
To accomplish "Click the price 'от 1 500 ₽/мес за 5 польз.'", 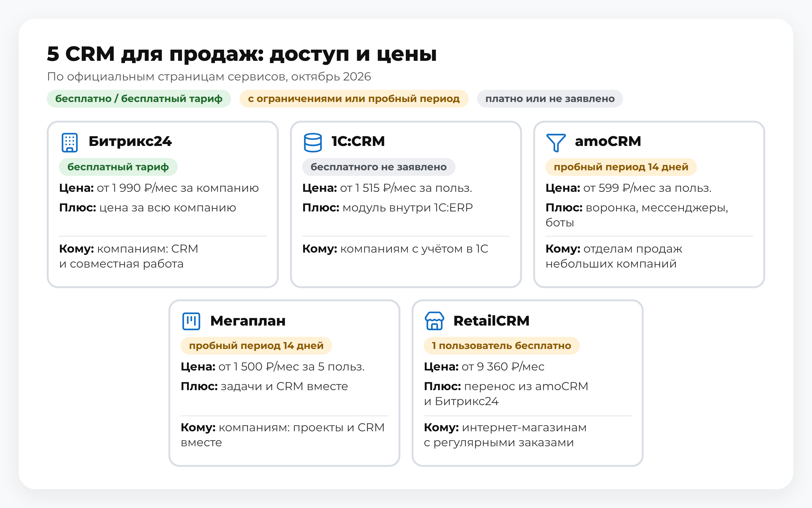I will (291, 367).
